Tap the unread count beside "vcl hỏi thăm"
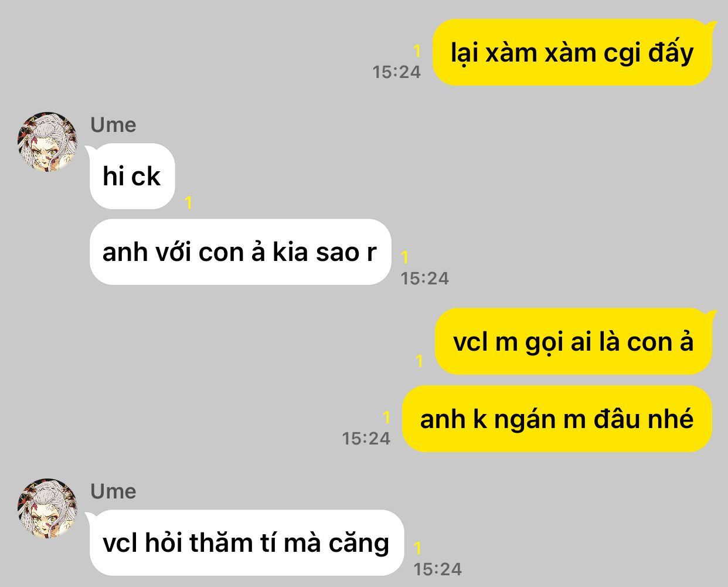 coord(417,548)
